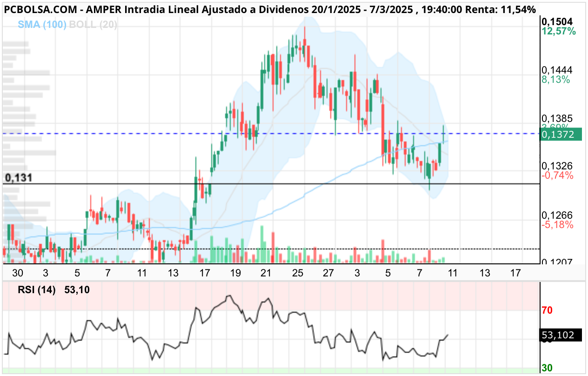Click the 0,1326 price axis label

[557, 166]
